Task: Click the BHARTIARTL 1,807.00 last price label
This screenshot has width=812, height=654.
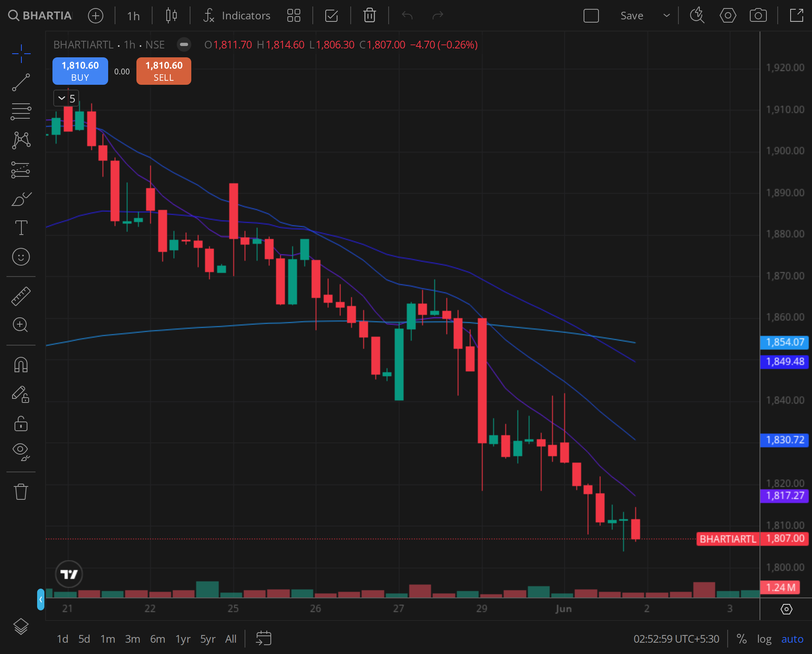Action: pyautogui.click(x=753, y=539)
